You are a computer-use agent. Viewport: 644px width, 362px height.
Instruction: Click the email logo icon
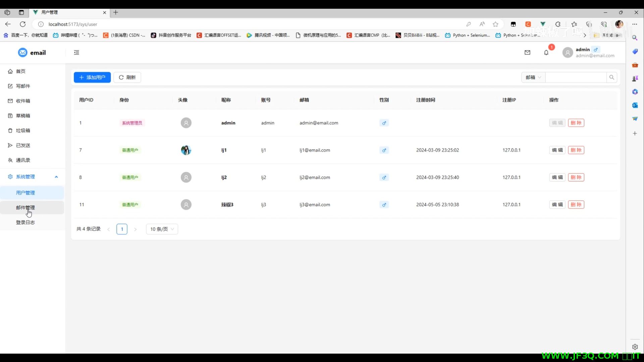tap(22, 53)
